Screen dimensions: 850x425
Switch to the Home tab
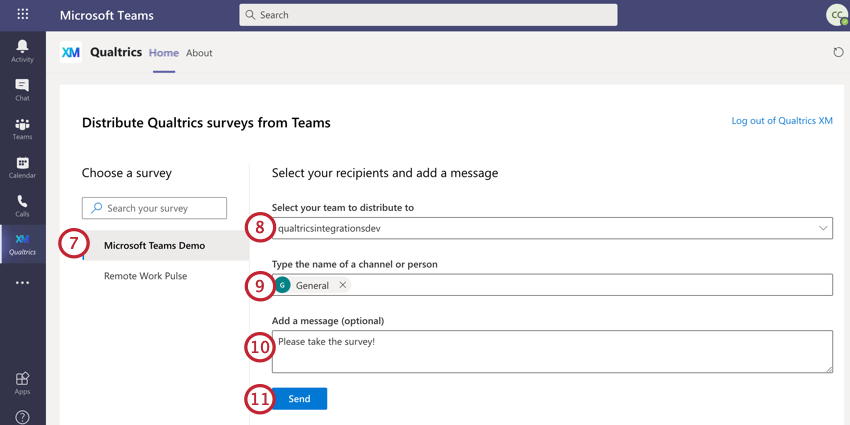point(164,53)
